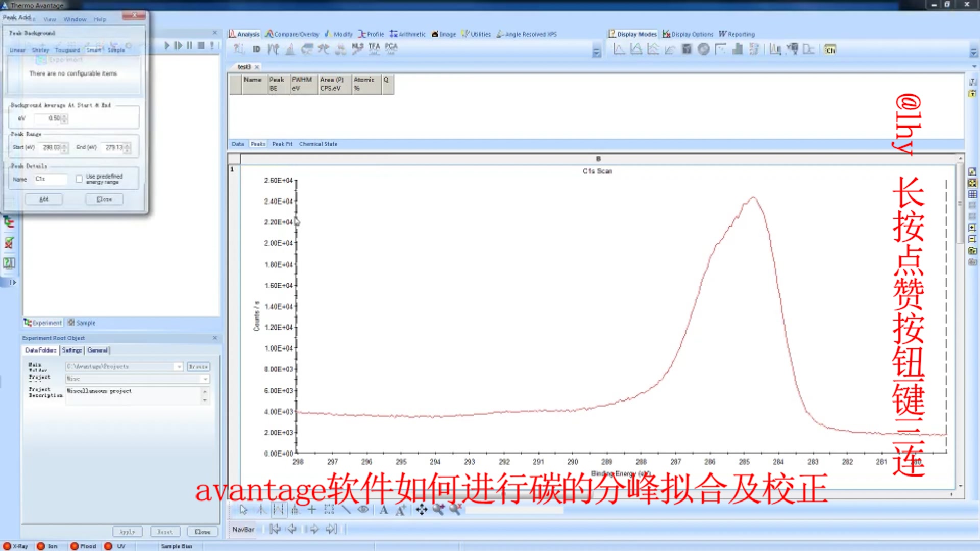
Task: Click the Ch display mode icon
Action: pos(830,49)
